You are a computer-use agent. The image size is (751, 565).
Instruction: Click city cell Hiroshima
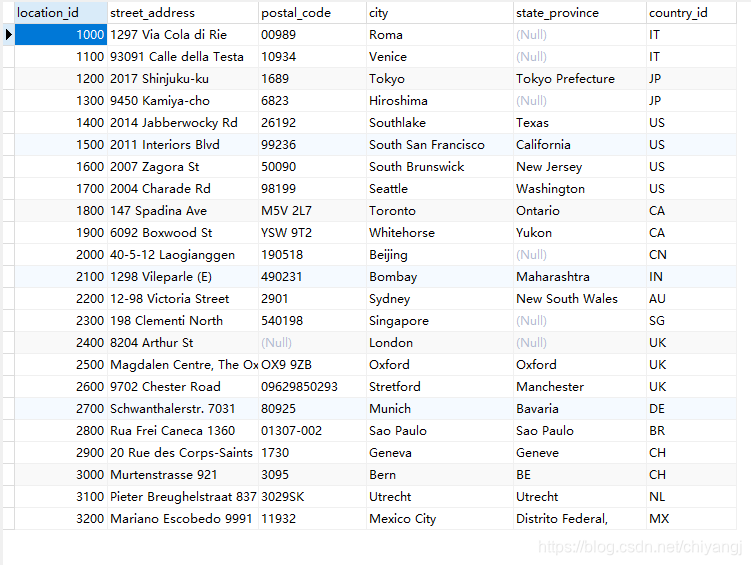click(x=440, y=101)
